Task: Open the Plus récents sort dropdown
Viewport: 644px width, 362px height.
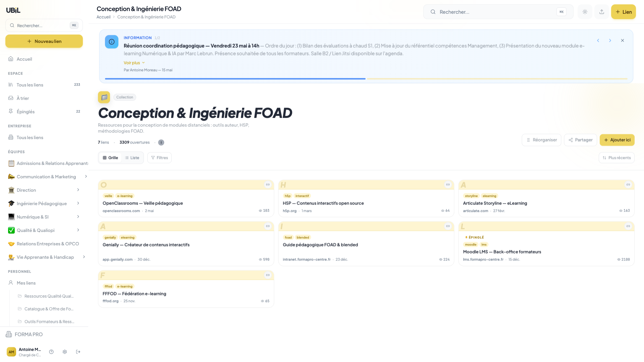Action: (616, 158)
